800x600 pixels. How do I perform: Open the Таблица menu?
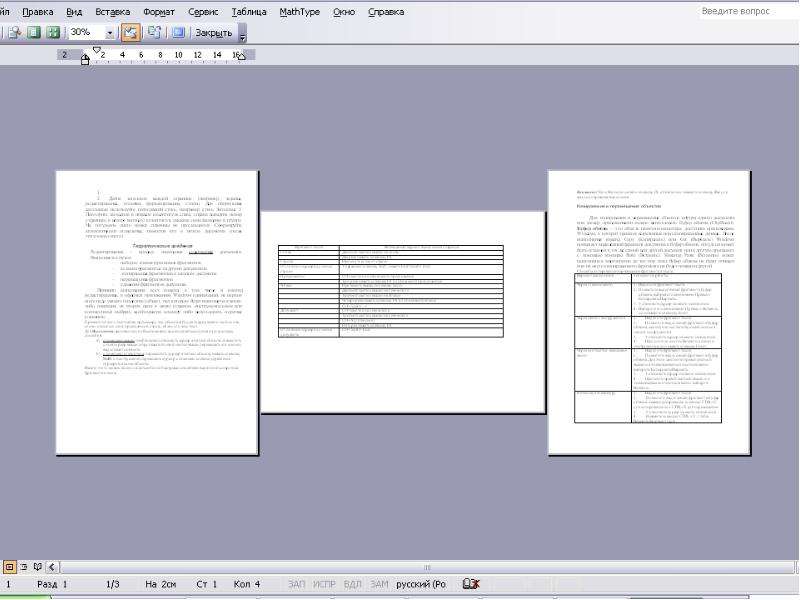coord(249,12)
